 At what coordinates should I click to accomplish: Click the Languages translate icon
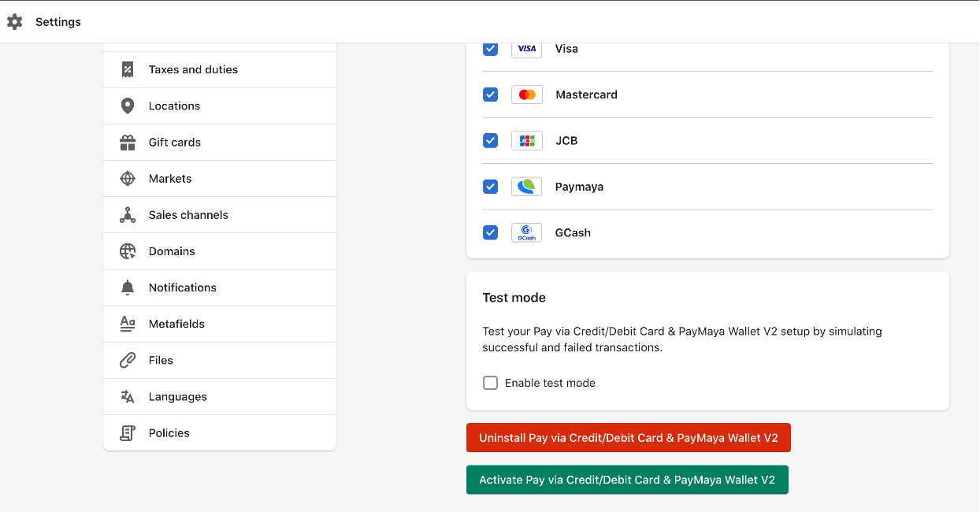tap(128, 396)
